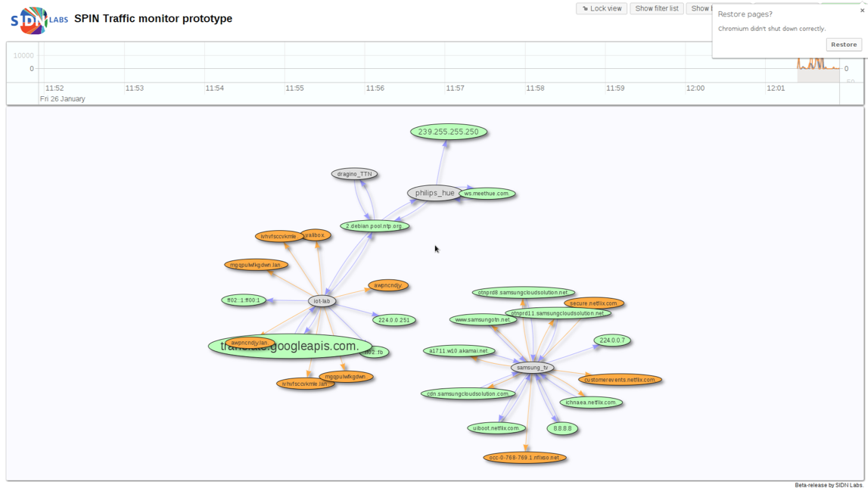This screenshot has height=488, width=868.
Task: Click the SIDN Labs logo
Action: (39, 20)
